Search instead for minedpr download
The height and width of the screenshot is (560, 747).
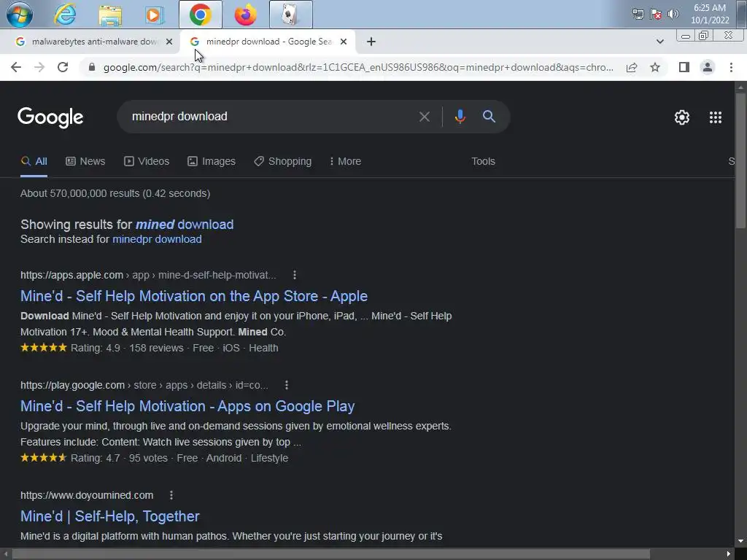(x=157, y=239)
